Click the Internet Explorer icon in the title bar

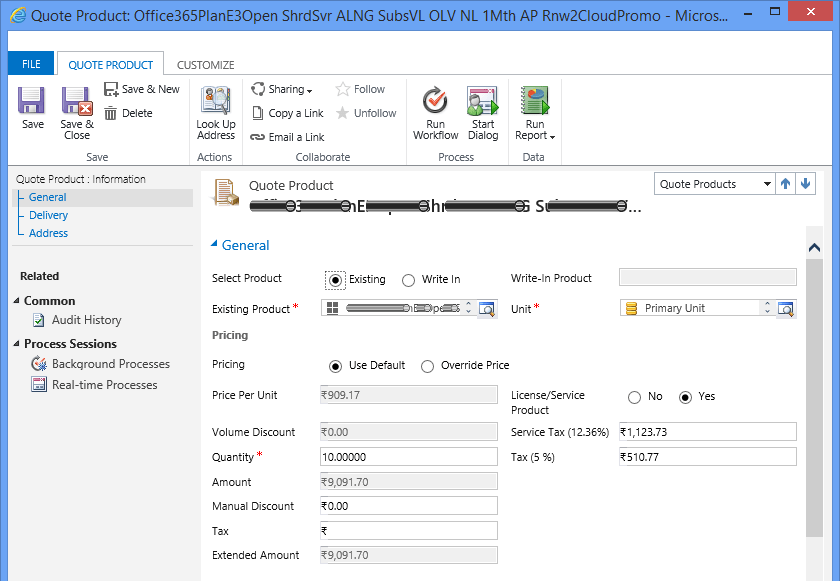18,15
